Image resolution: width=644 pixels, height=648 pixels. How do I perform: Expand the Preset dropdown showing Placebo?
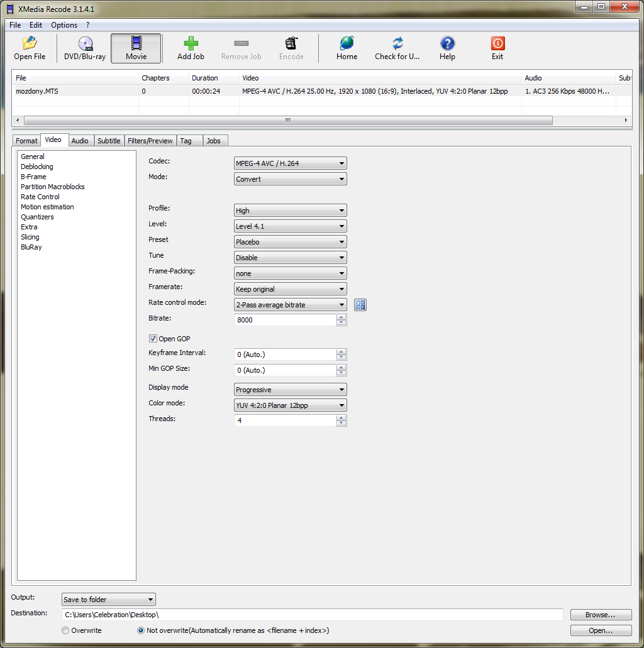point(290,242)
